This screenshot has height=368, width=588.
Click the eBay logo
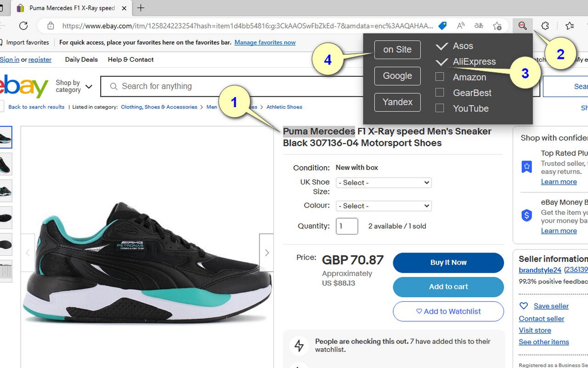click(24, 86)
